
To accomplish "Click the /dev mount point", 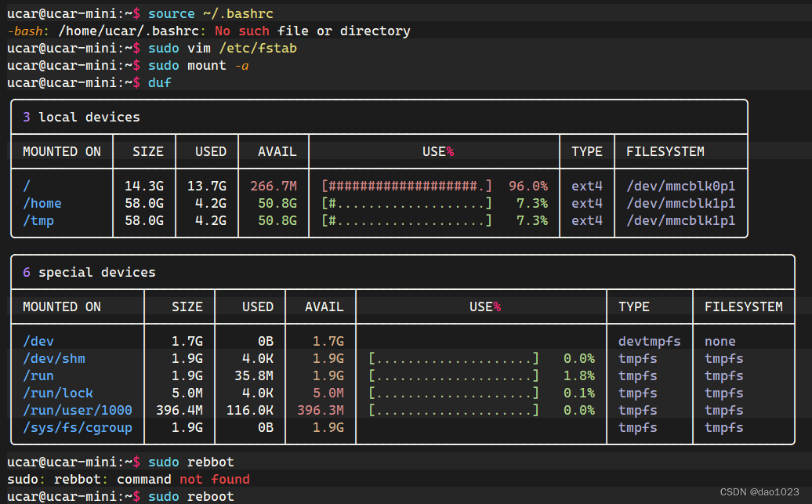I will pos(38,341).
